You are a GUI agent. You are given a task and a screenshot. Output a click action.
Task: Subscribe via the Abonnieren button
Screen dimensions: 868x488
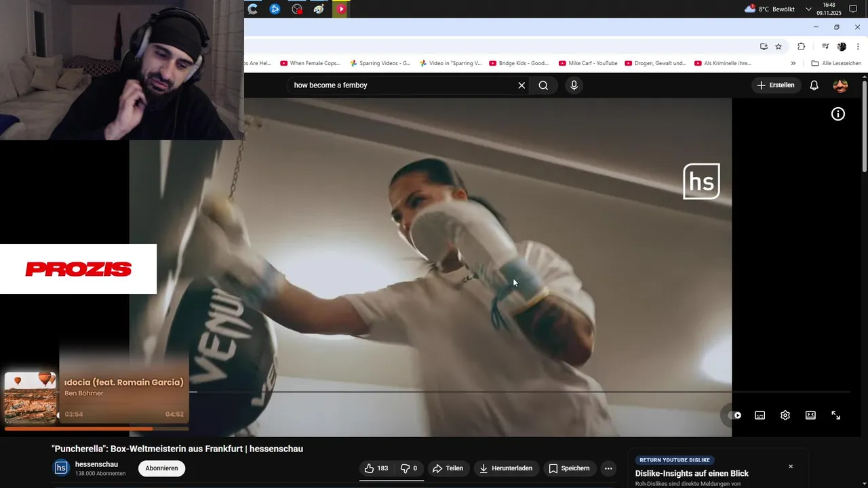tap(161, 468)
